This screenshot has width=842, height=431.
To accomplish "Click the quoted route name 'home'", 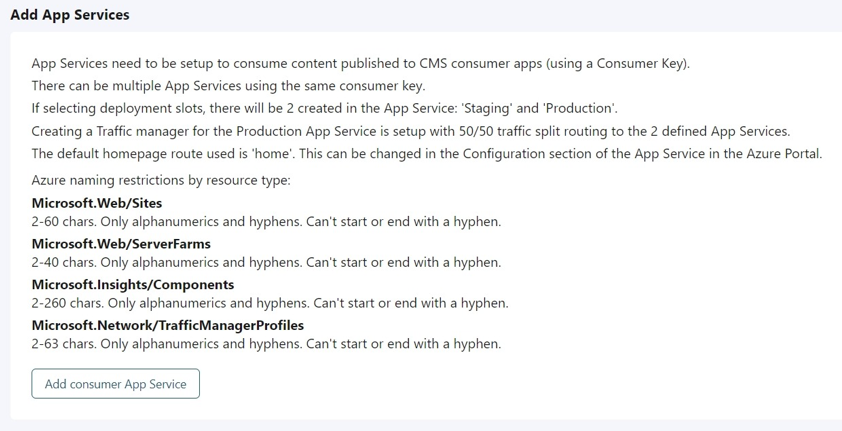I will pyautogui.click(x=273, y=154).
